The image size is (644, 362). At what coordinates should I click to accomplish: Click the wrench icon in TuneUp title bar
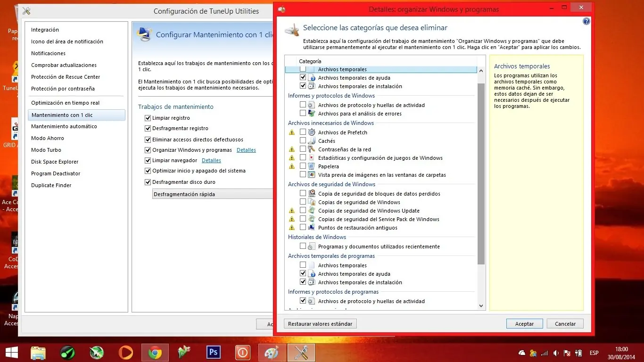click(x=26, y=11)
